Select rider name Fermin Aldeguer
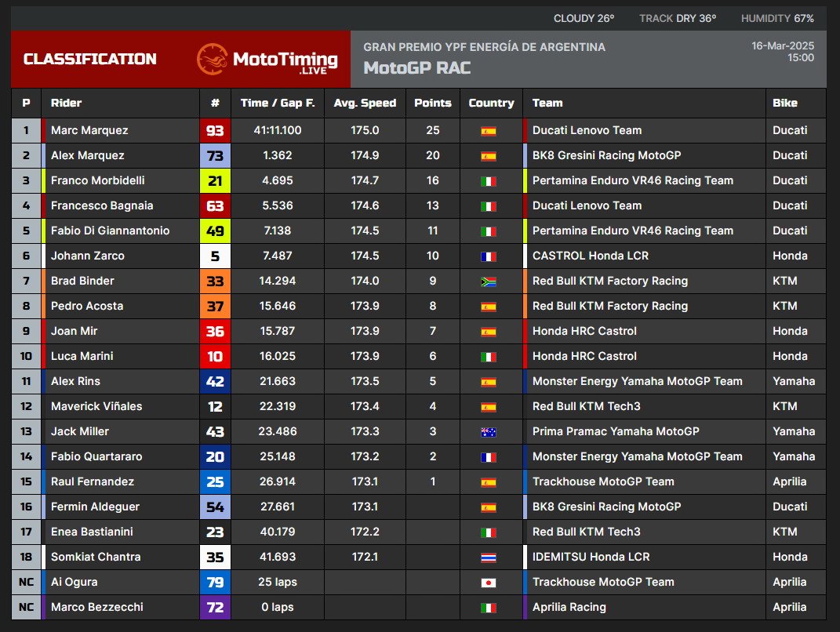840x632 pixels. pos(95,507)
